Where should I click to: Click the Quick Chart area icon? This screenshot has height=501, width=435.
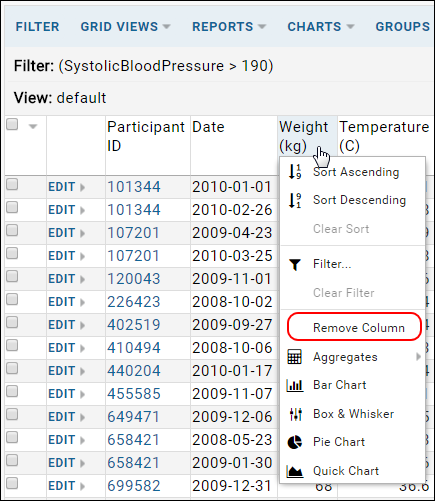[x=295, y=471]
